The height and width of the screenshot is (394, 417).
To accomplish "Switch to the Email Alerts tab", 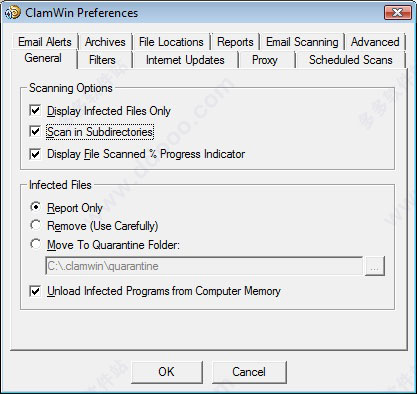I will tap(45, 42).
